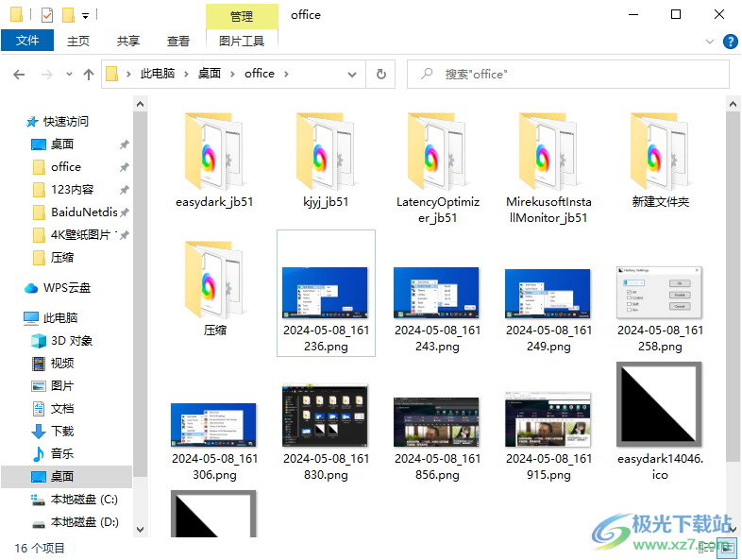Viewport: 742px width, 560px height.
Task: Click office in the address bar path
Action: 260,74
